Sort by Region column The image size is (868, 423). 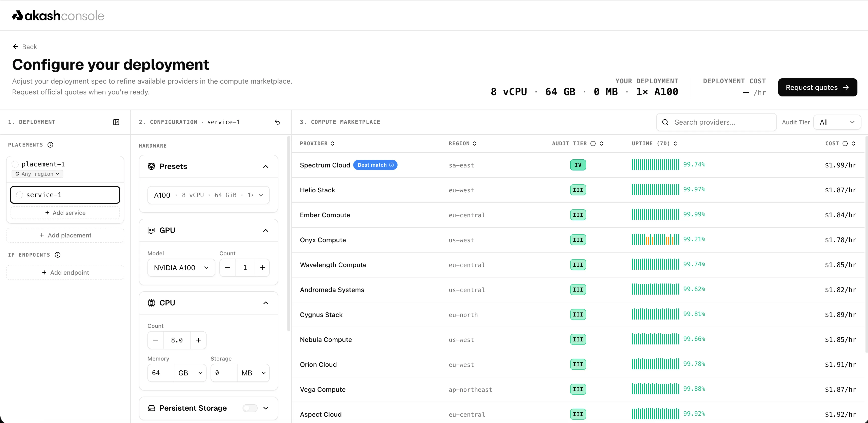[x=462, y=143]
